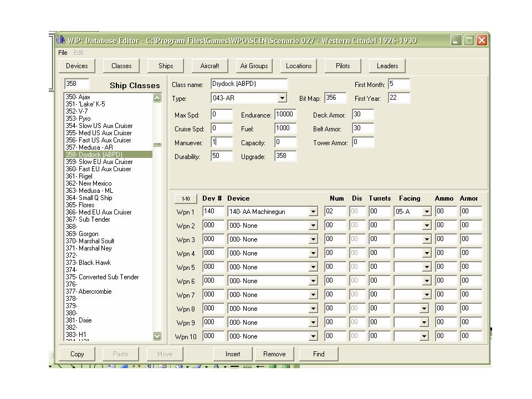This screenshot has width=532, height=399.
Task: Click the Endurance input field
Action: tap(285, 114)
